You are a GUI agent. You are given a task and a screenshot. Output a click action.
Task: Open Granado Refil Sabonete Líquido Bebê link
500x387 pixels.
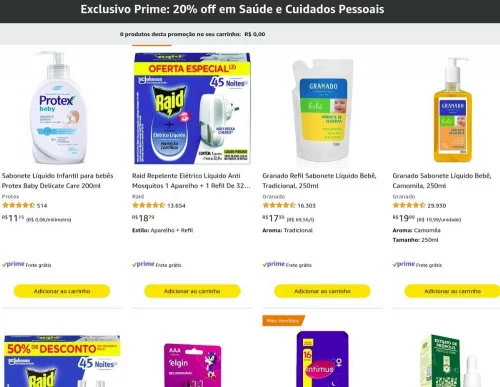(319, 181)
